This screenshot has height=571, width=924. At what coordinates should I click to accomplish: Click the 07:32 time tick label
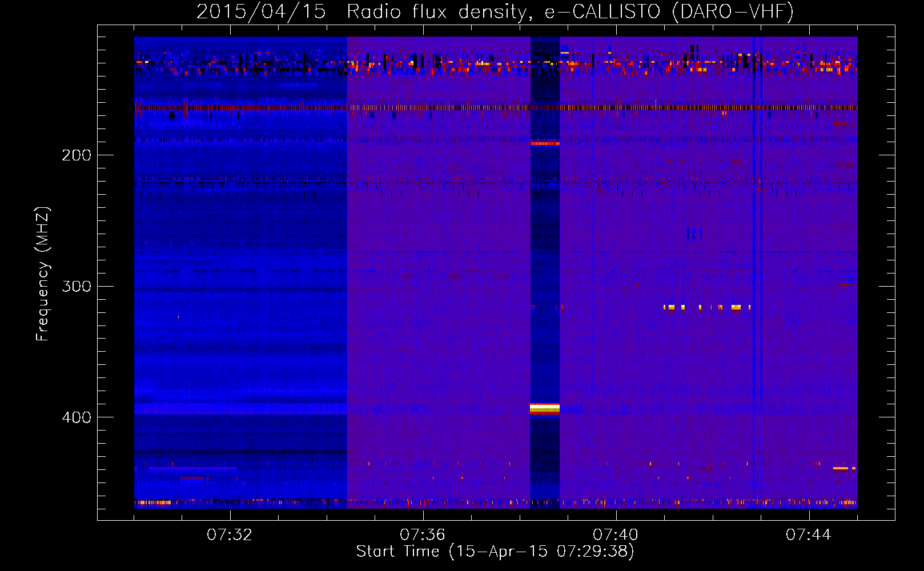(230, 535)
